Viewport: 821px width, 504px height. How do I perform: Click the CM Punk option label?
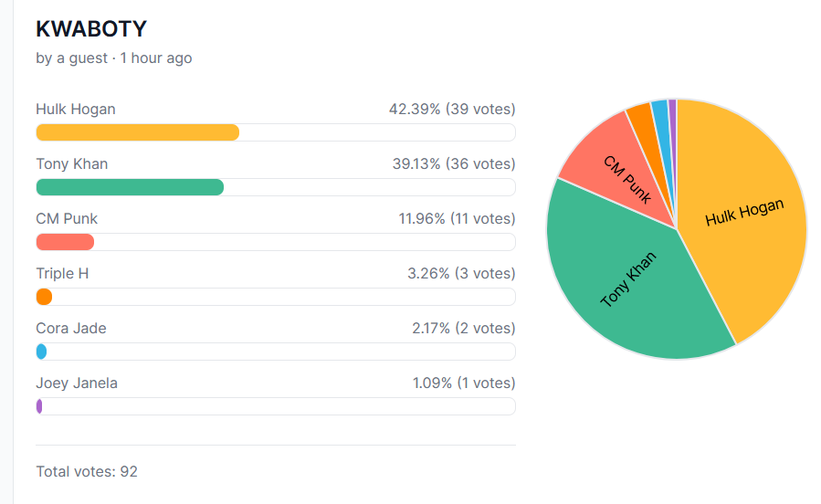(67, 219)
